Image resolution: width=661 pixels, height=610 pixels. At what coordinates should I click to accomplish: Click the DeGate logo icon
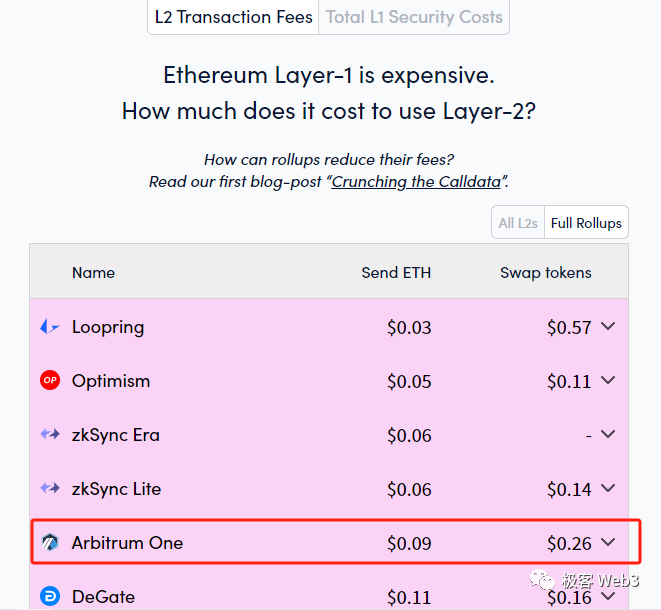click(x=50, y=596)
